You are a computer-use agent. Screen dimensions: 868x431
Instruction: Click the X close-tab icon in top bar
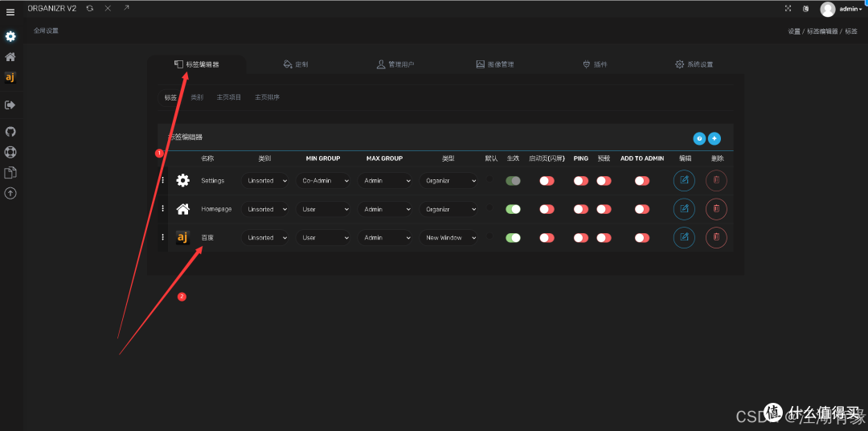[108, 8]
